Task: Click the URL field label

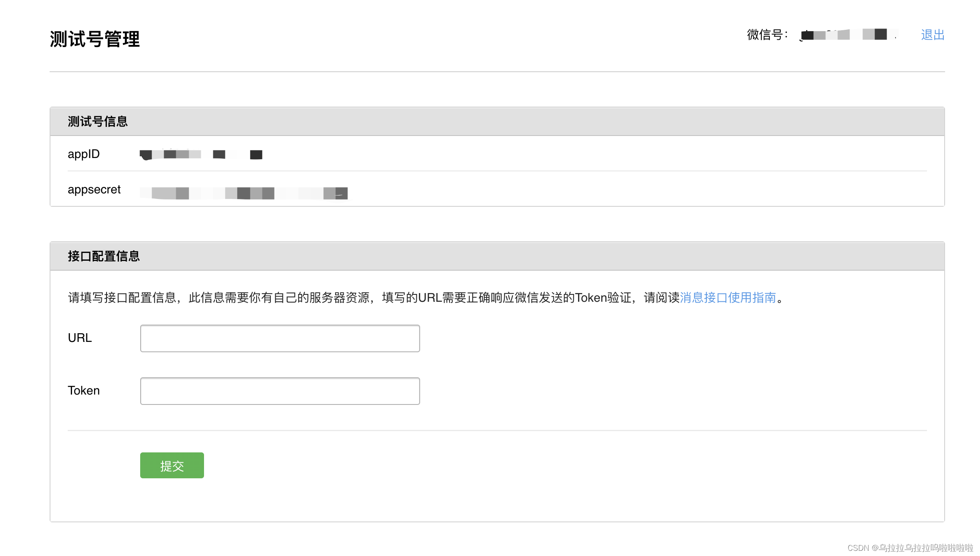Action: pyautogui.click(x=80, y=338)
